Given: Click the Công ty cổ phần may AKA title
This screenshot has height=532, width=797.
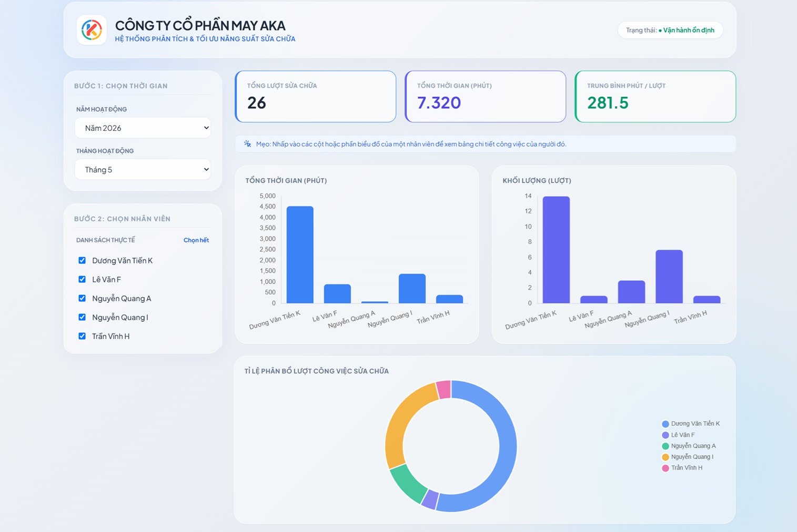Looking at the screenshot, I should click(x=200, y=25).
